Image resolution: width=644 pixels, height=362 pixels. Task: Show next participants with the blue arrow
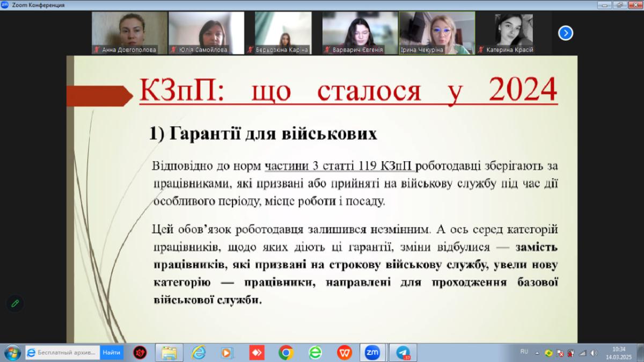tap(565, 33)
